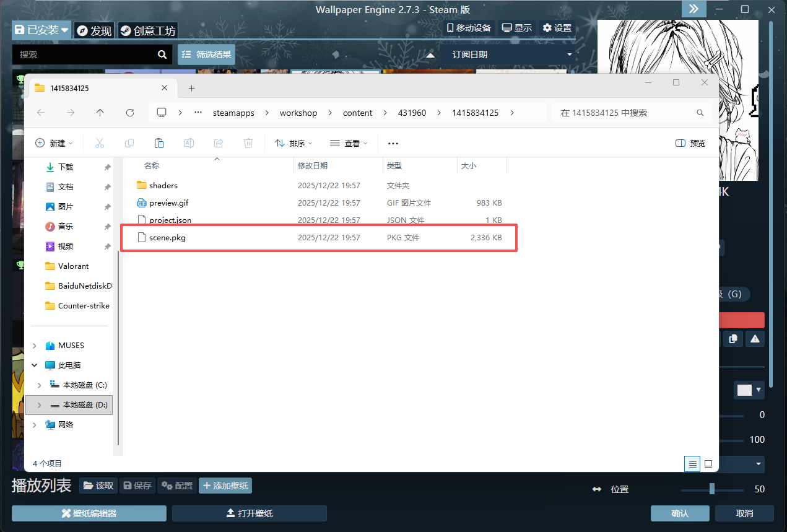Image resolution: width=787 pixels, height=532 pixels.
Task: Click the Refresh icon in File Explorer
Action: pos(130,113)
